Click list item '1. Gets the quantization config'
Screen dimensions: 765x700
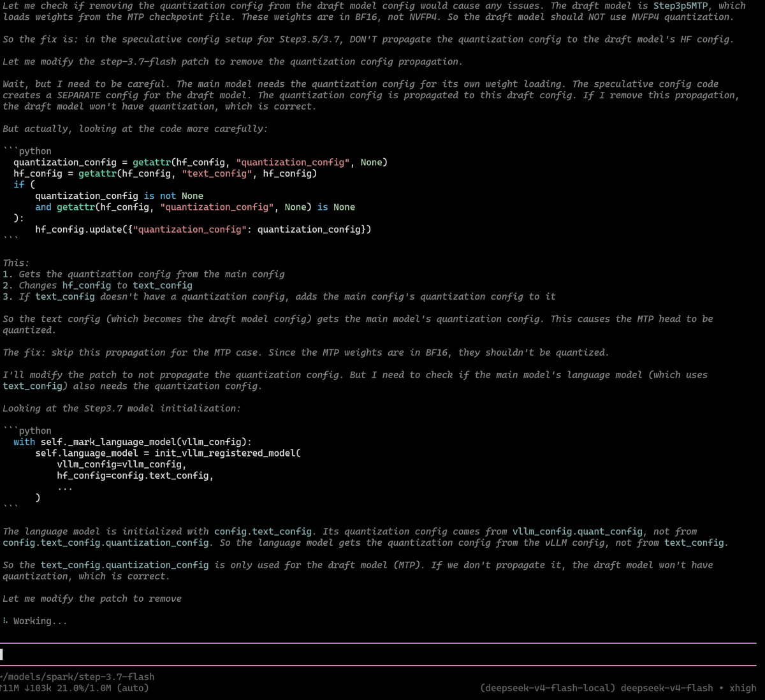pyautogui.click(x=143, y=274)
